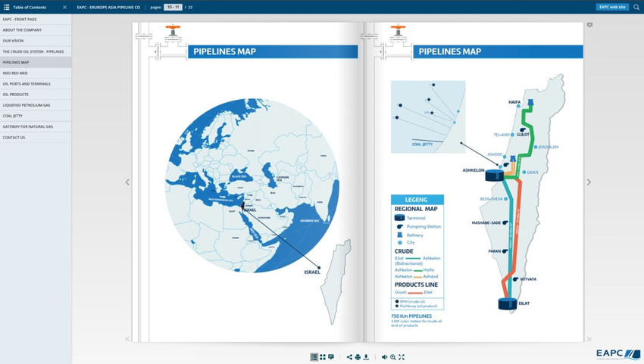Jump to the last page

589,338
